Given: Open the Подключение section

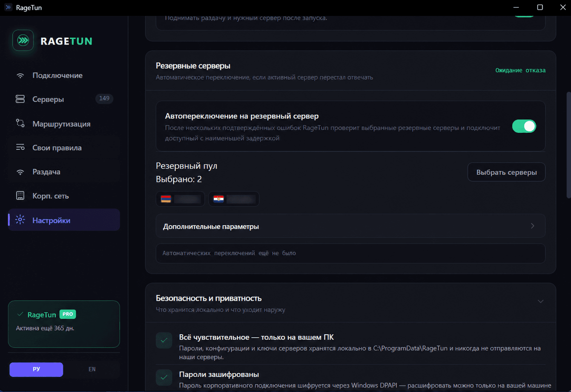Looking at the screenshot, I should click(x=64, y=75).
